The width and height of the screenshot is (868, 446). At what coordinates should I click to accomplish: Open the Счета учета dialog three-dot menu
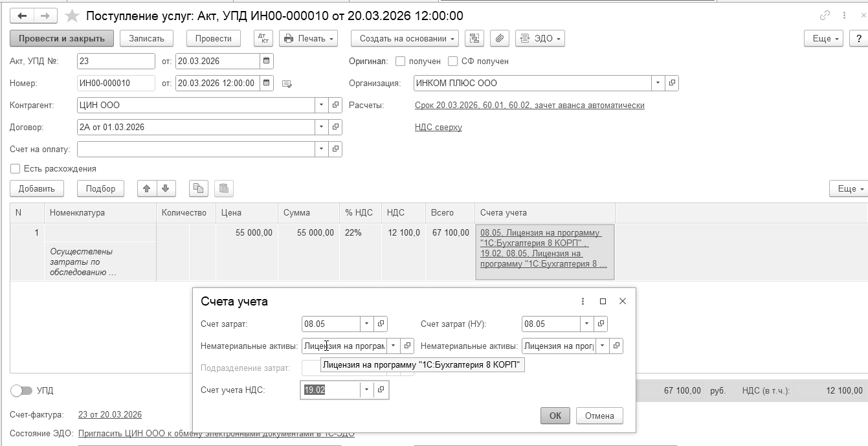[583, 302]
